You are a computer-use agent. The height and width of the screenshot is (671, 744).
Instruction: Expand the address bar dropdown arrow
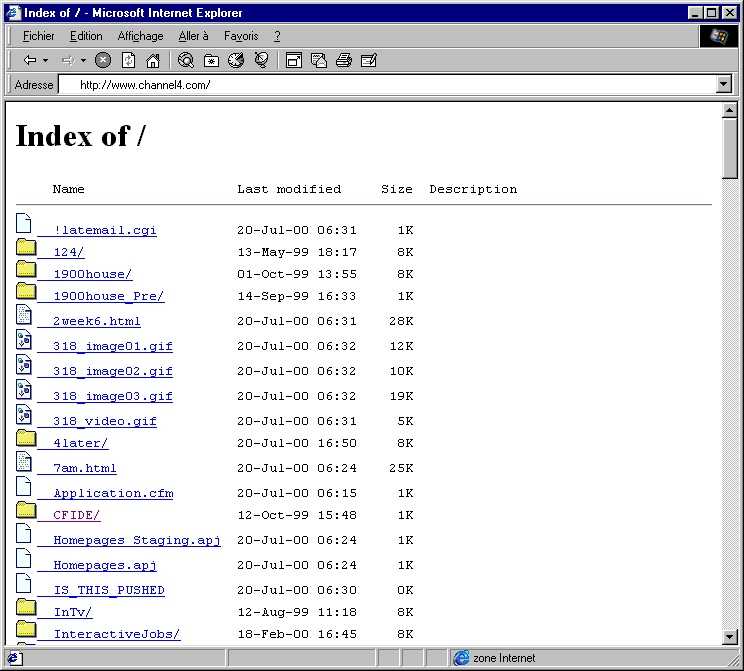click(723, 85)
